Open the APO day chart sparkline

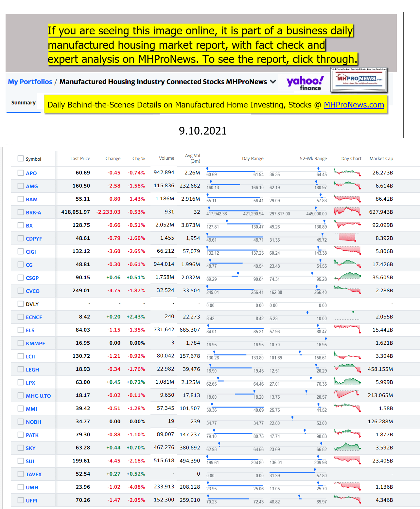[347, 172]
